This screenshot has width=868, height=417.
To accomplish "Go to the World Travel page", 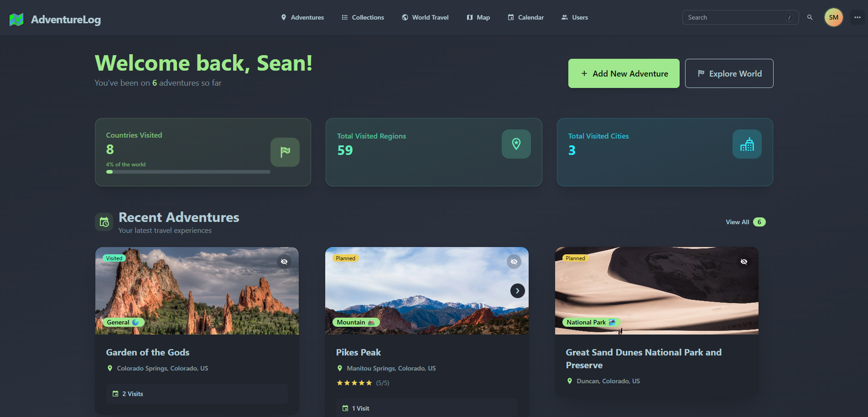I will tap(425, 17).
